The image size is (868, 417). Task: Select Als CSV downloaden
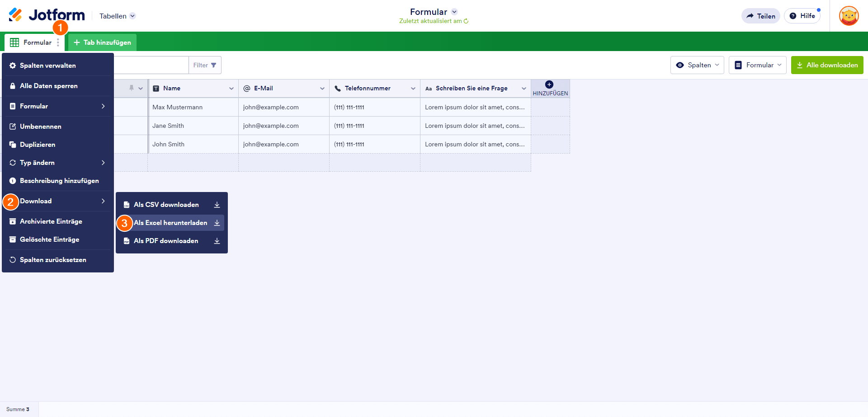(x=172, y=205)
